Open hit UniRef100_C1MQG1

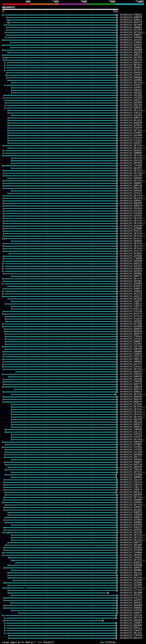point(131,557)
